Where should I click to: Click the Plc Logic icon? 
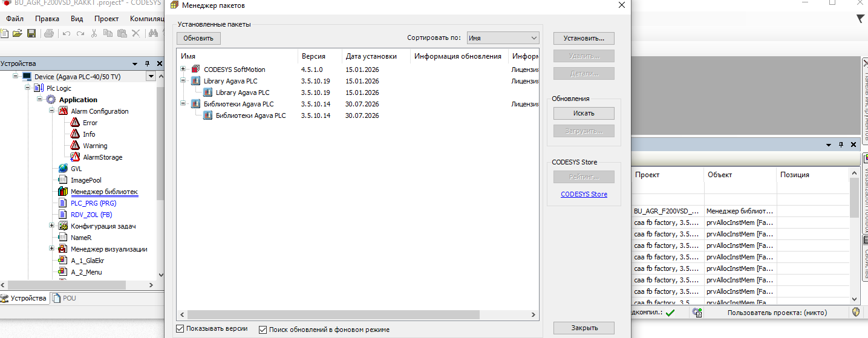39,88
